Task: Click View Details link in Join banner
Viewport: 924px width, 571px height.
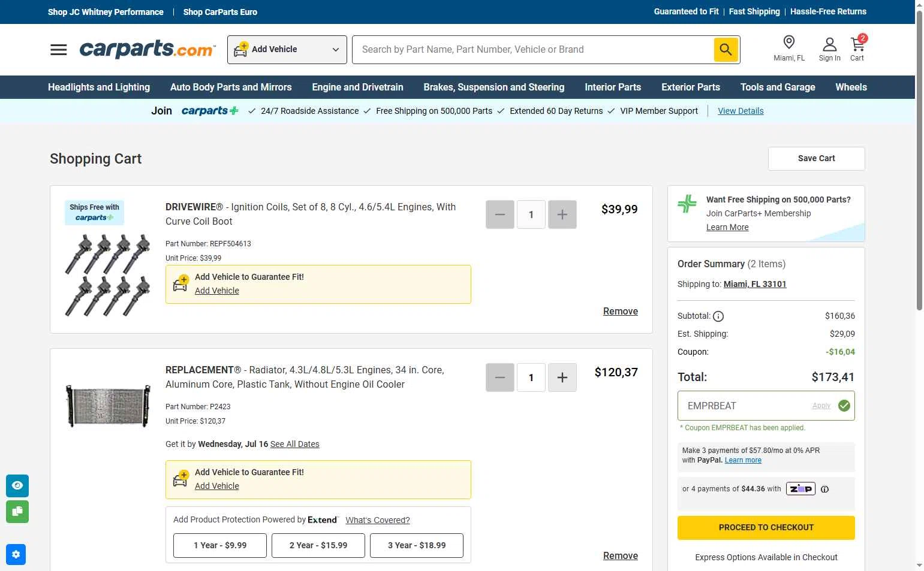Action: (741, 111)
